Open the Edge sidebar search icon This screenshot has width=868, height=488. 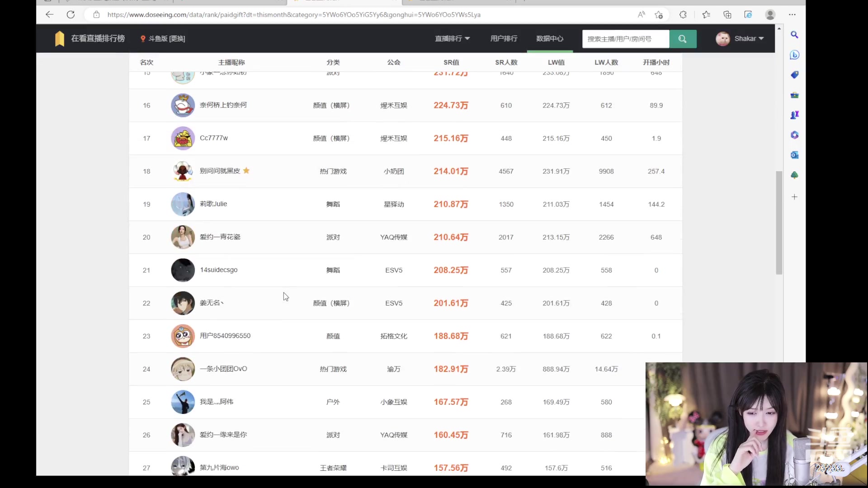coord(794,35)
